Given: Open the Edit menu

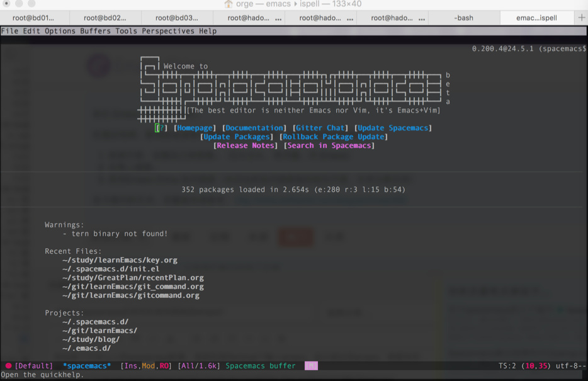Looking at the screenshot, I should click(31, 31).
